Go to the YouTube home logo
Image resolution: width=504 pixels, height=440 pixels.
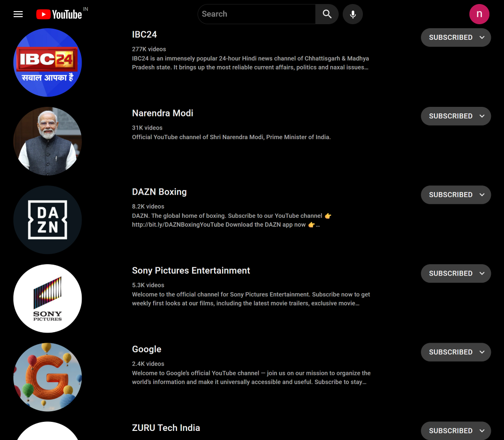pyautogui.click(x=59, y=14)
